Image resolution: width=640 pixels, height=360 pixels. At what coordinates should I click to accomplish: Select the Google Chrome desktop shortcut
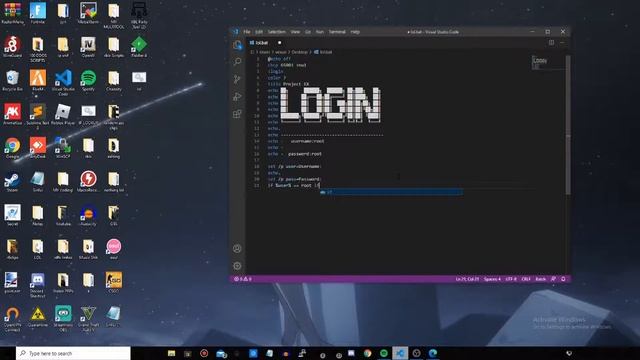12,148
